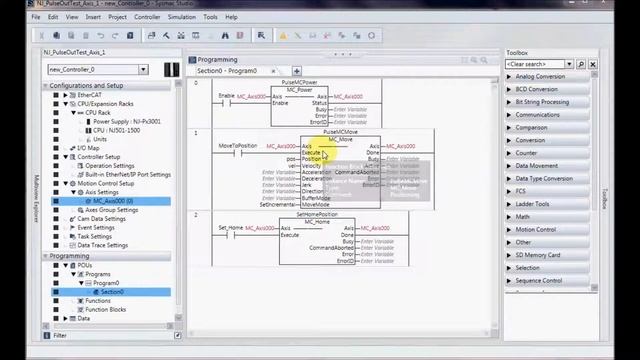The image size is (640, 360).
Task: Click the Multiview Explorer vertical scrollbar
Action: click(x=178, y=200)
